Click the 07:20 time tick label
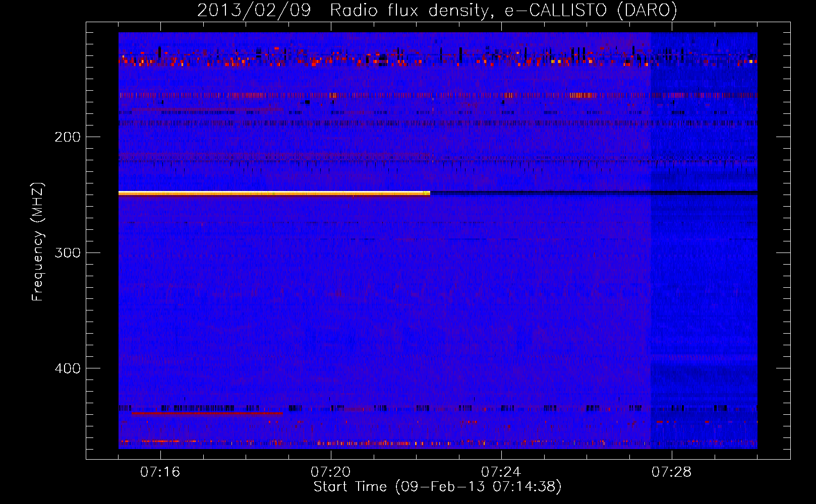 (x=330, y=472)
